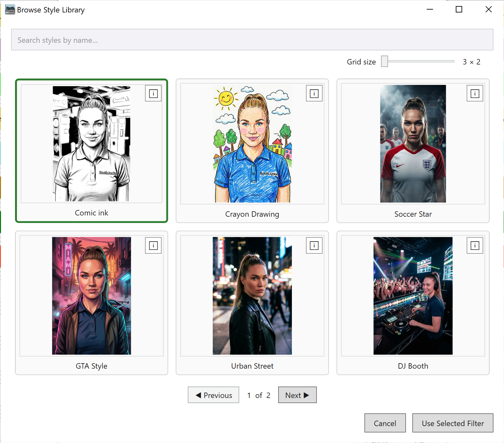Click the BoothJunkie app icon in title bar
Image resolution: width=504 pixels, height=443 pixels.
[x=10, y=10]
